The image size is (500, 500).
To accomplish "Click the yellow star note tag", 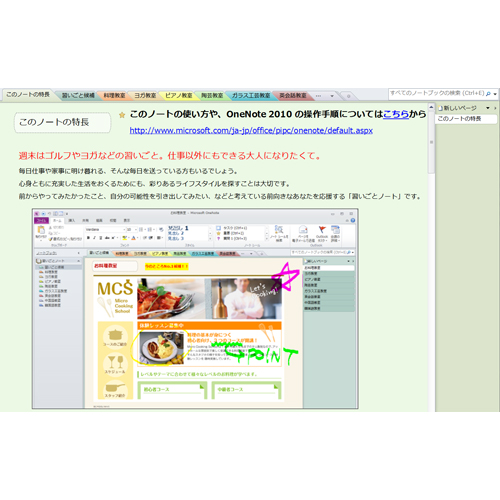I will click(122, 115).
